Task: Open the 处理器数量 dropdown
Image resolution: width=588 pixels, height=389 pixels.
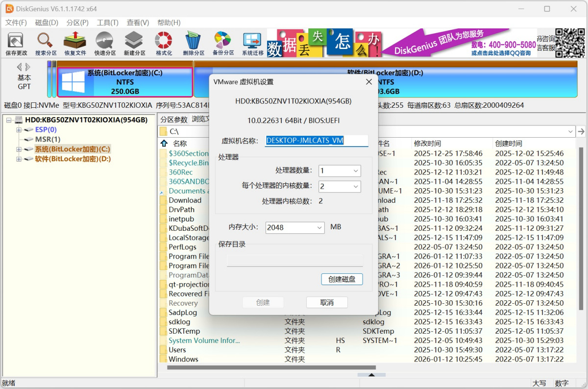Action: (340, 170)
